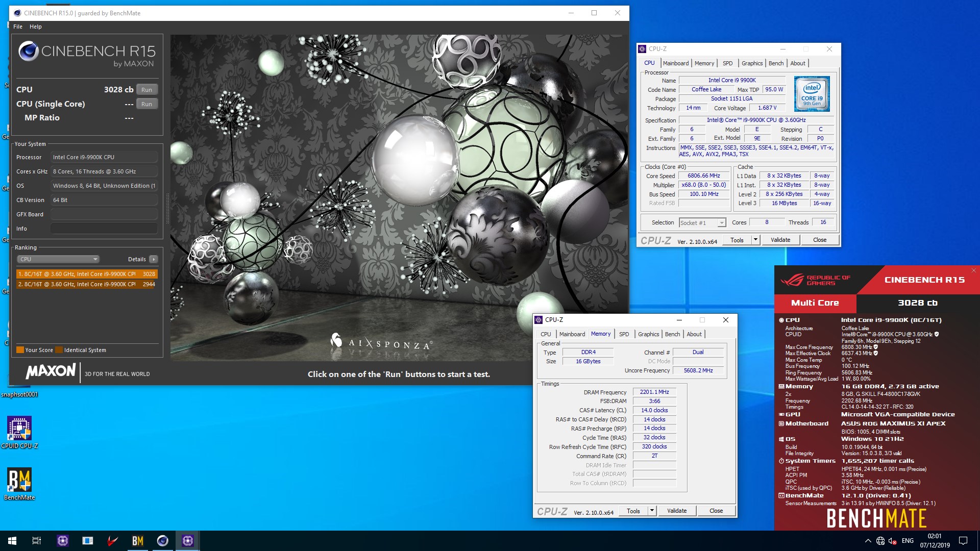Click the lower CPU-Z title bar icon

[538, 320]
